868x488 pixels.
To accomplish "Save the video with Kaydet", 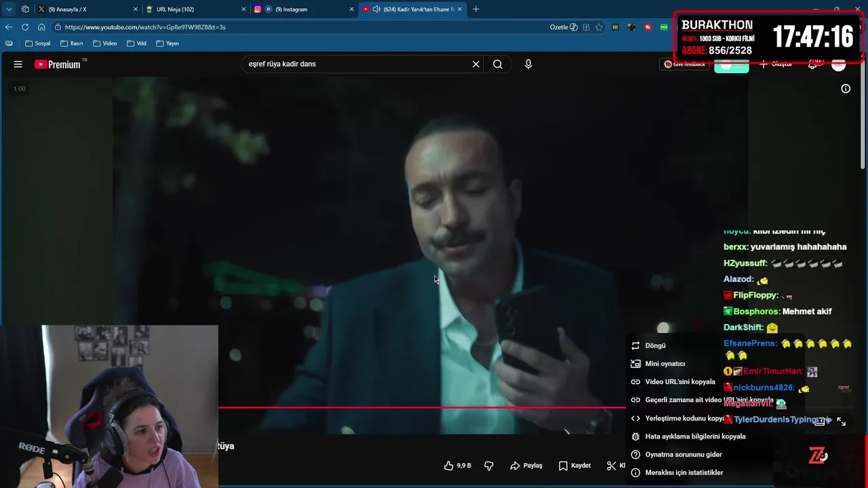I will [x=575, y=466].
